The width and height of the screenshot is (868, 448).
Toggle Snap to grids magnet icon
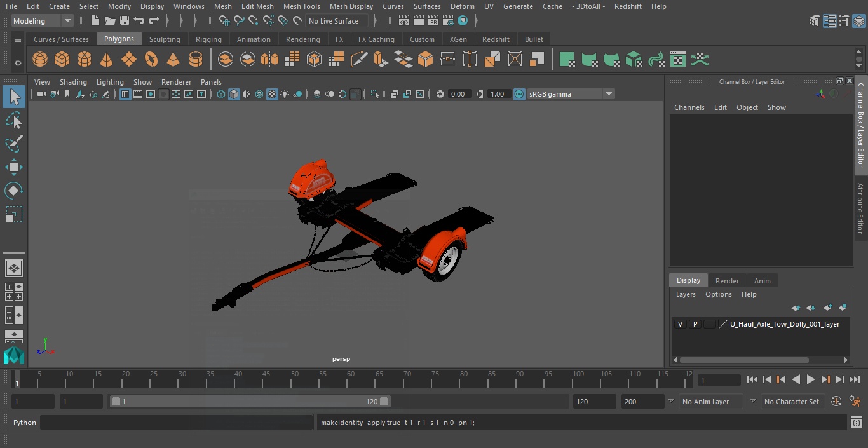pos(224,21)
